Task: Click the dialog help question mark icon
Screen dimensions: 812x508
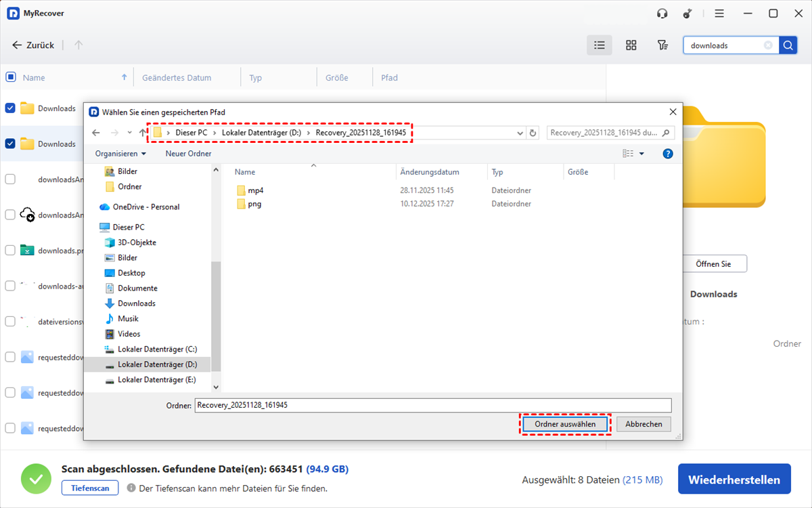Action: [668, 154]
